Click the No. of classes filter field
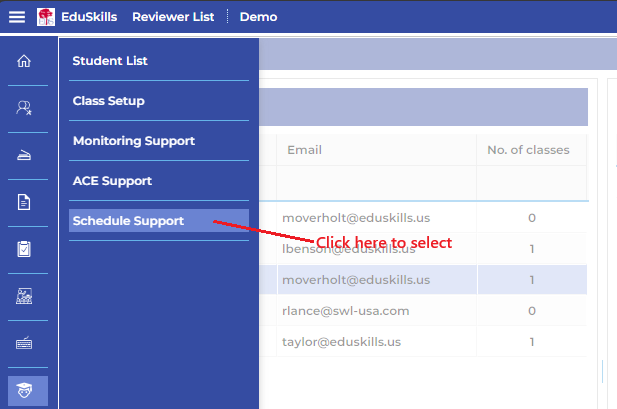The height and width of the screenshot is (409, 617). [x=531, y=183]
